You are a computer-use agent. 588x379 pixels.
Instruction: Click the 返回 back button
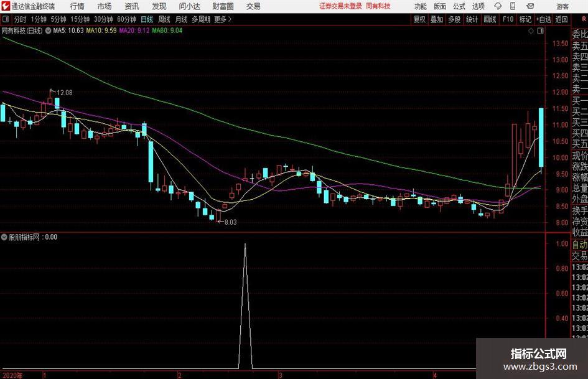pyautogui.click(x=561, y=19)
